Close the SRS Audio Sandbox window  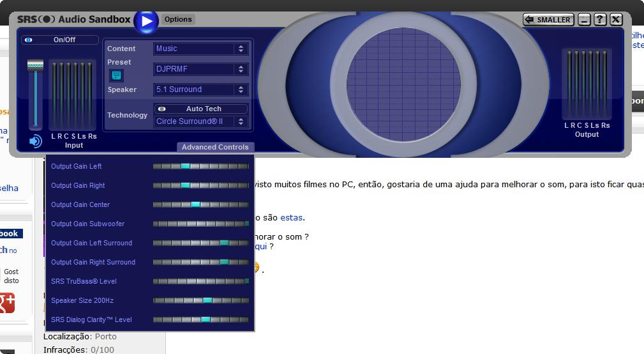616,19
